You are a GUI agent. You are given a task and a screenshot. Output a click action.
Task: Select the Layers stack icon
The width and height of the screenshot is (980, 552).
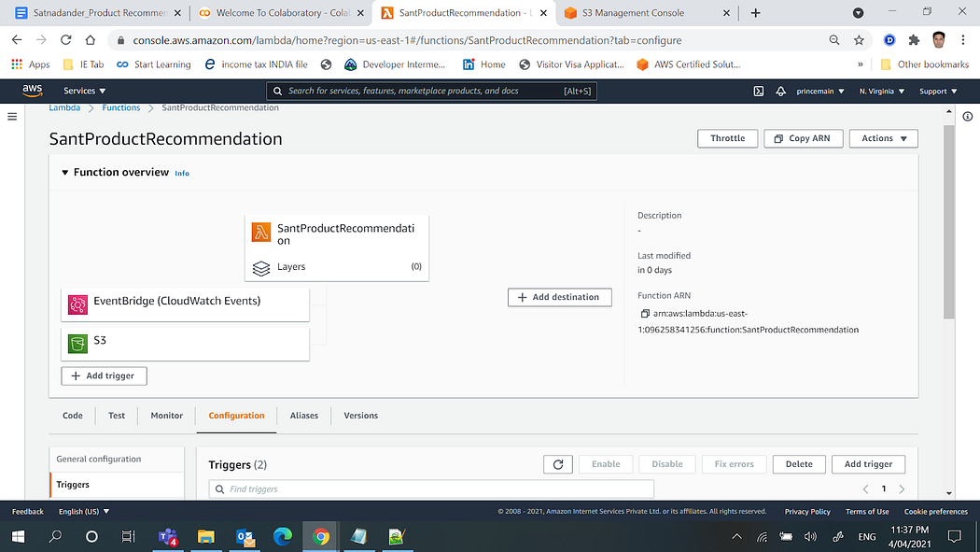pyautogui.click(x=261, y=268)
